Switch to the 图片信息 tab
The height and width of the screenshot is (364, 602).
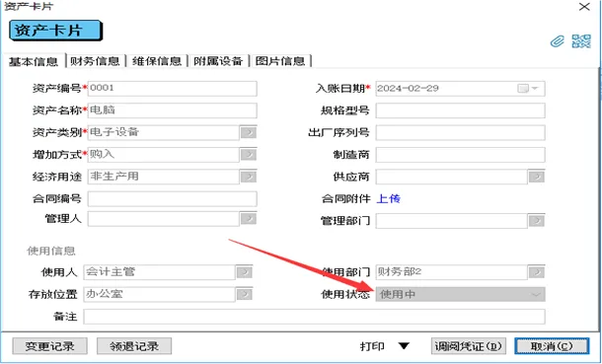[280, 61]
